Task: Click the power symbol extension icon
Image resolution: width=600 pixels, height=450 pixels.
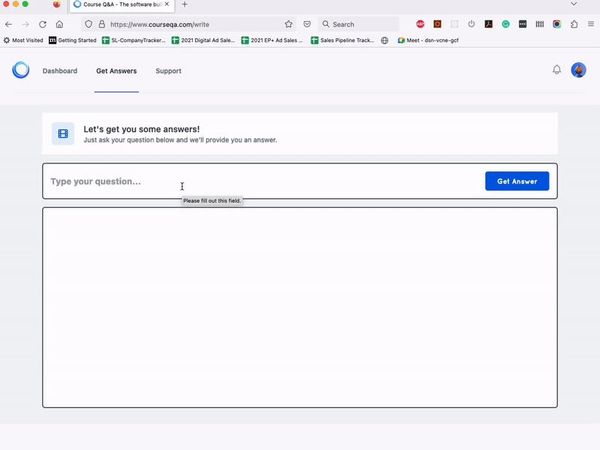Action: 471,24
